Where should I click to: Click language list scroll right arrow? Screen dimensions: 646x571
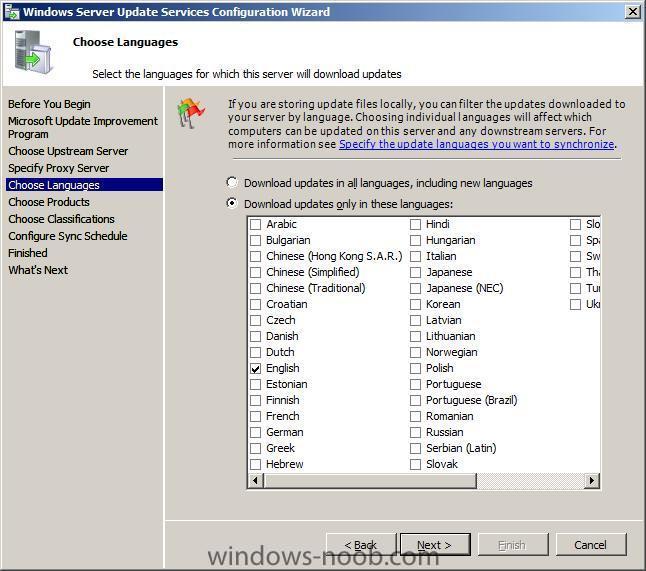[x=592, y=480]
